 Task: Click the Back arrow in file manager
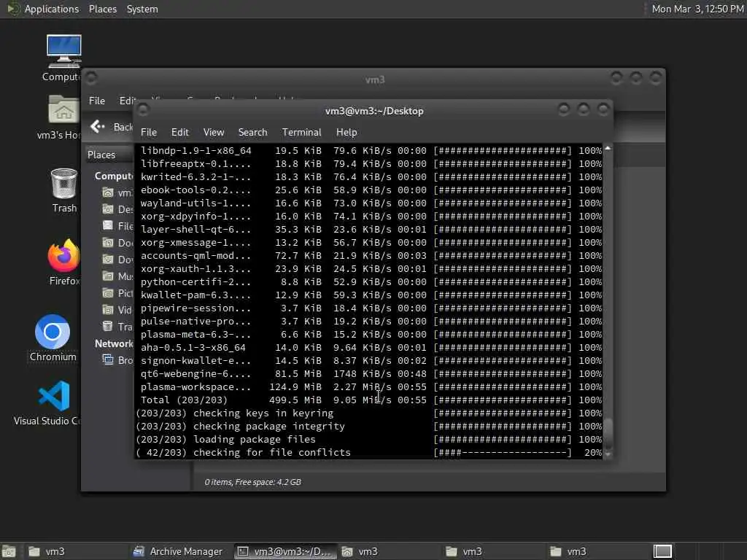click(97, 126)
